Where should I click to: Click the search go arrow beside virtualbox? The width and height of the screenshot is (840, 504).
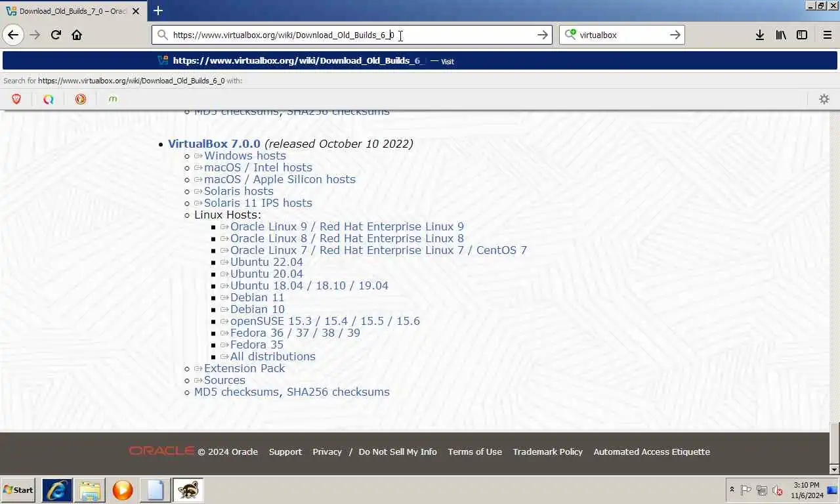[675, 35]
